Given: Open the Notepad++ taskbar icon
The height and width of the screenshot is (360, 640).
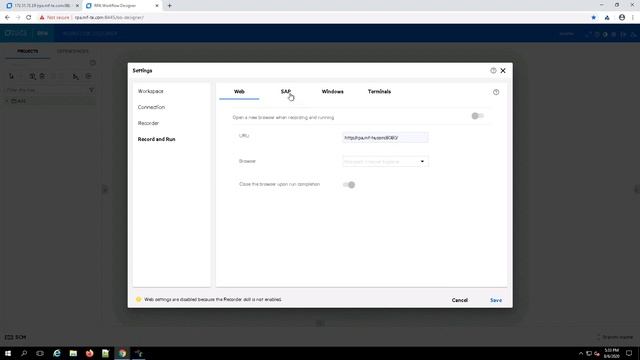Looking at the screenshot, I should 106,353.
